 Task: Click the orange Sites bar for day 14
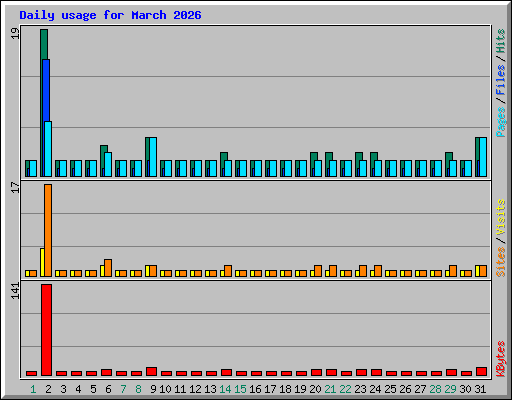point(228,271)
